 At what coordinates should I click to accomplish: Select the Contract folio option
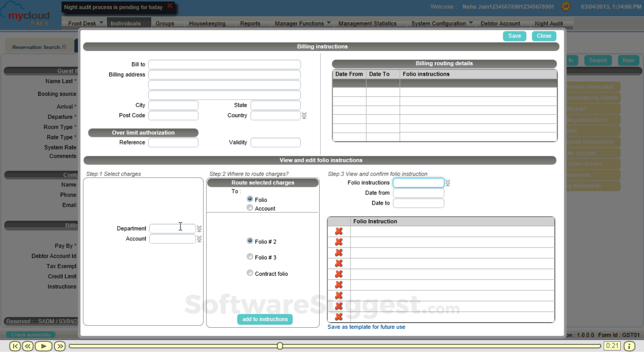(250, 273)
